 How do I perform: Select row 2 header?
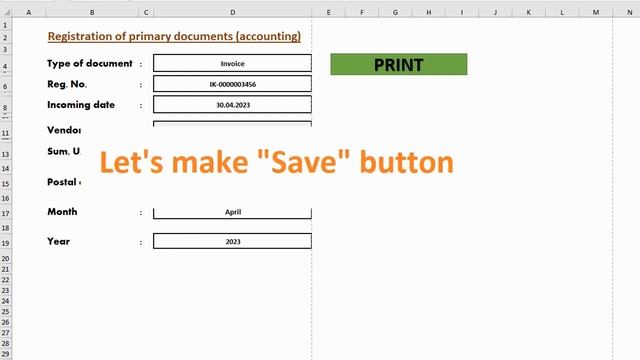tap(6, 38)
